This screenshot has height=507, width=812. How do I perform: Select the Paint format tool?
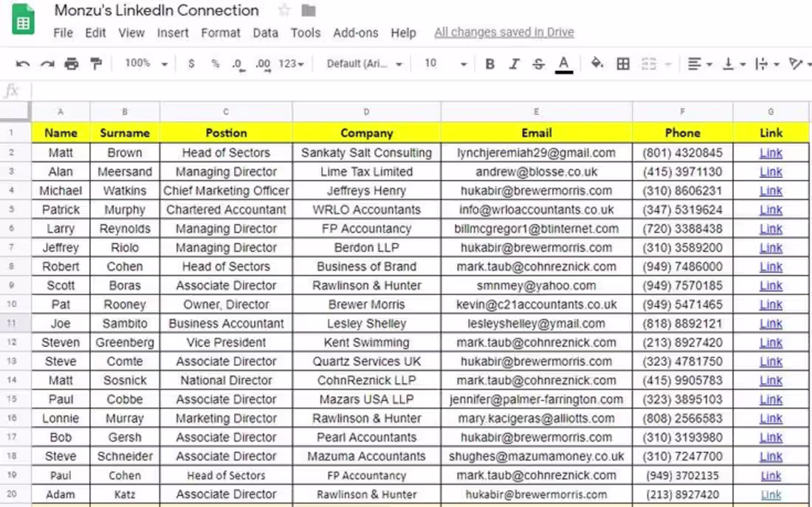pos(96,63)
